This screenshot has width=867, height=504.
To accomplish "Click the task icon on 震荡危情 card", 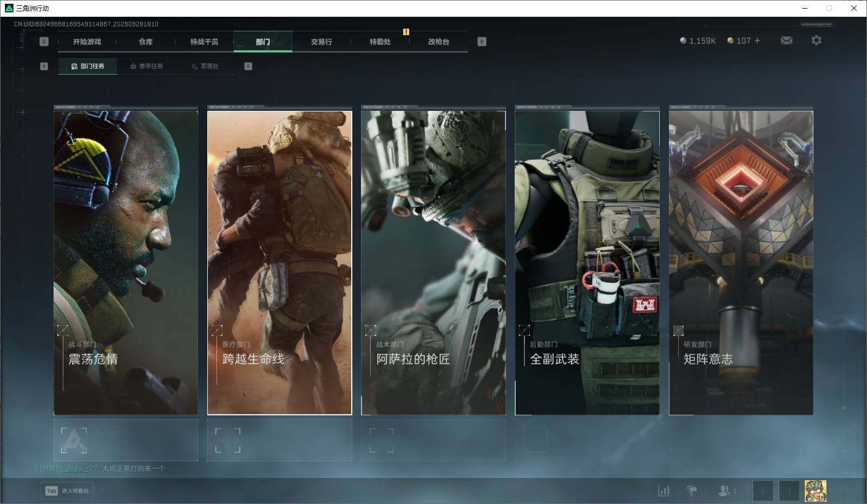I will click(x=63, y=330).
